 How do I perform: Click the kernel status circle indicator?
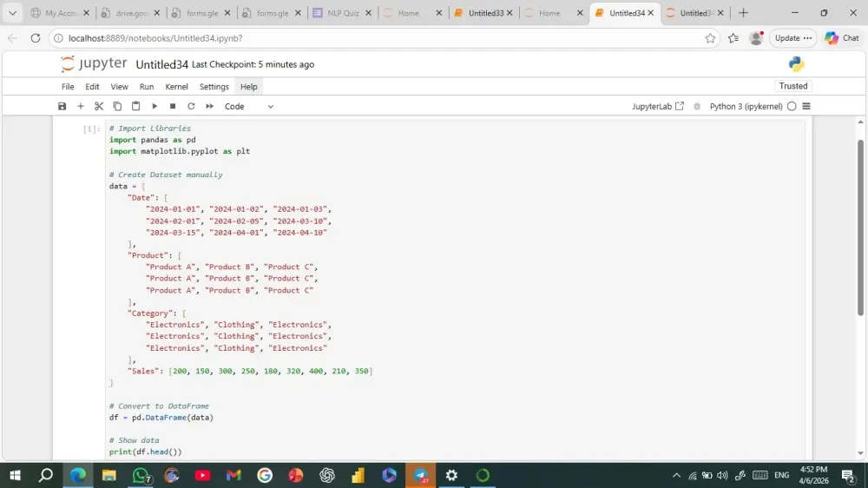click(x=792, y=106)
